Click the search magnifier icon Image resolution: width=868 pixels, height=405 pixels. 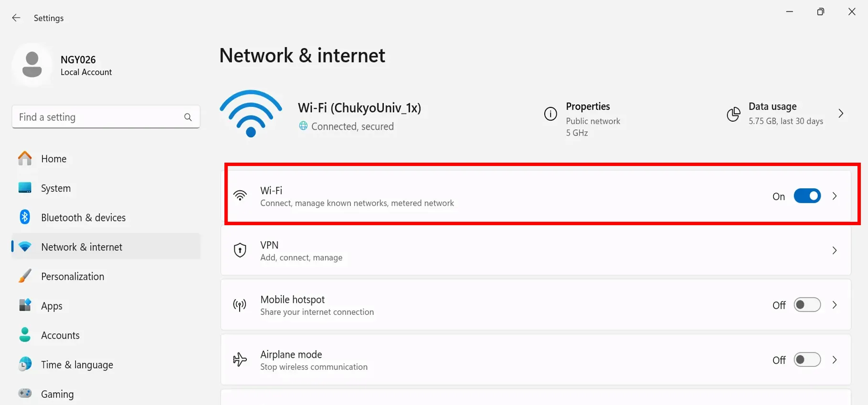point(188,117)
